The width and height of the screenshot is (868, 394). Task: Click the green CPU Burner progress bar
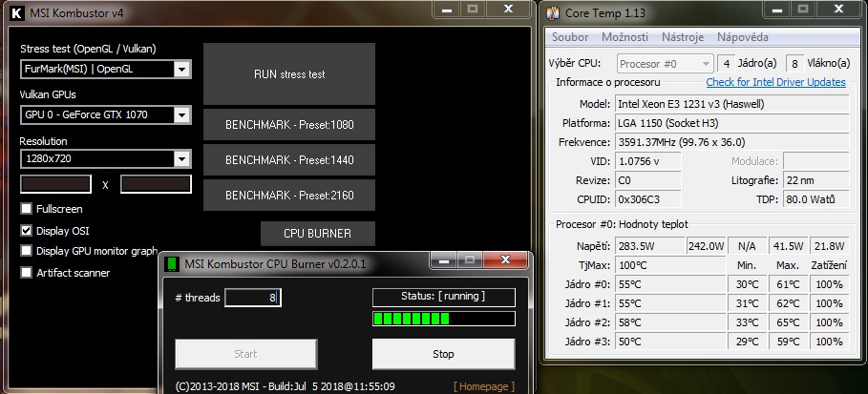point(443,319)
